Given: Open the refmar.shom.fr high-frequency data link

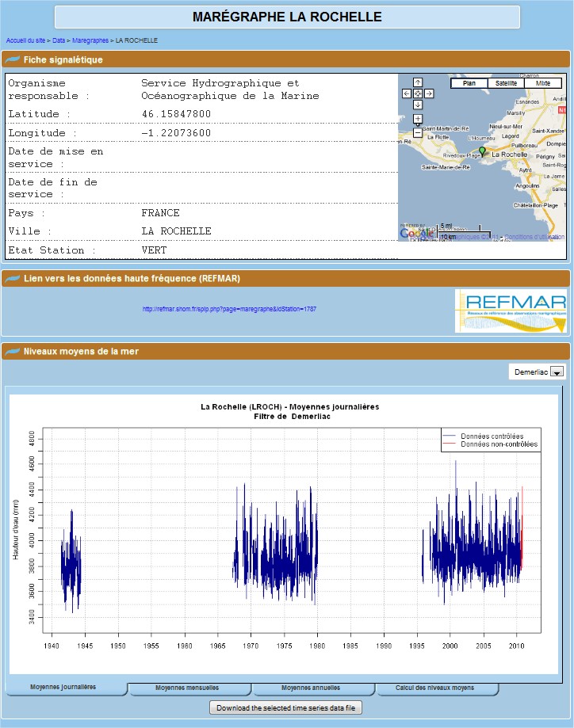Looking at the screenshot, I should (229, 309).
